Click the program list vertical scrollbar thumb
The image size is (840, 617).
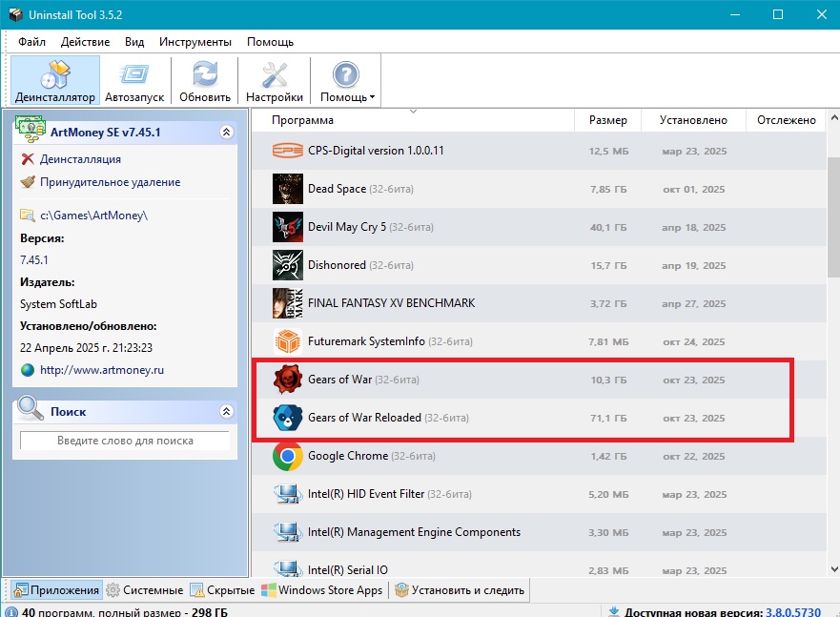coord(833,216)
